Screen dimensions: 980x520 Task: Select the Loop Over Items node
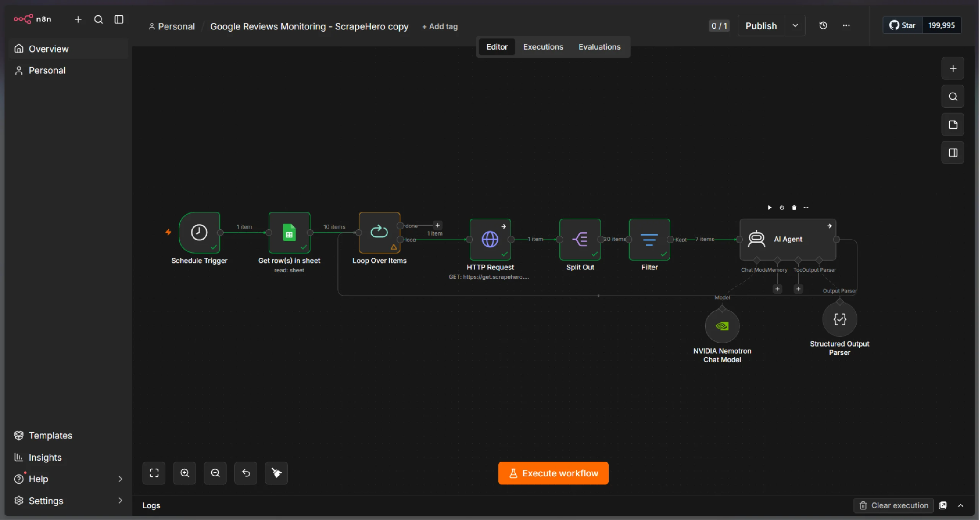point(379,232)
